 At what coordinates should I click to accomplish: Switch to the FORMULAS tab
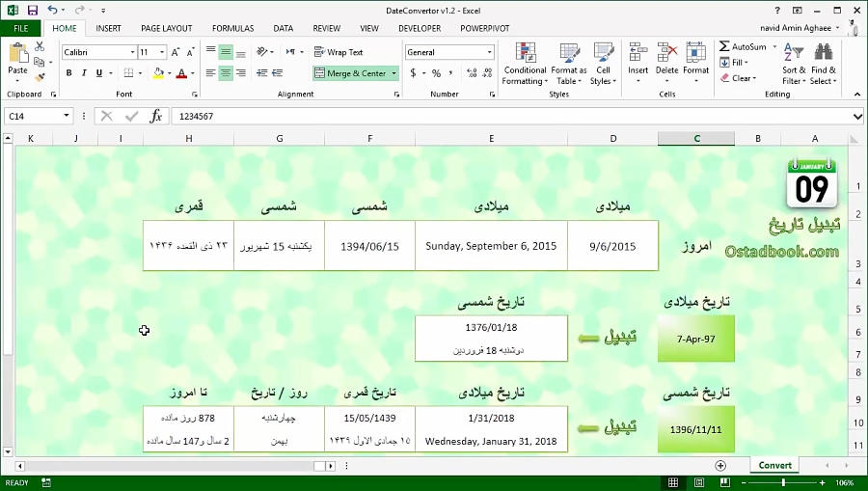pos(232,28)
